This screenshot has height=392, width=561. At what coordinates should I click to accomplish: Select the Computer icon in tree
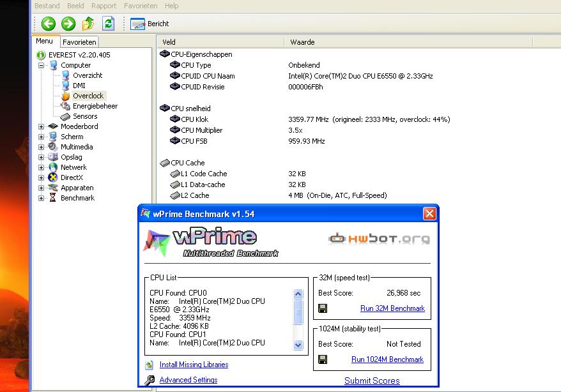point(53,65)
